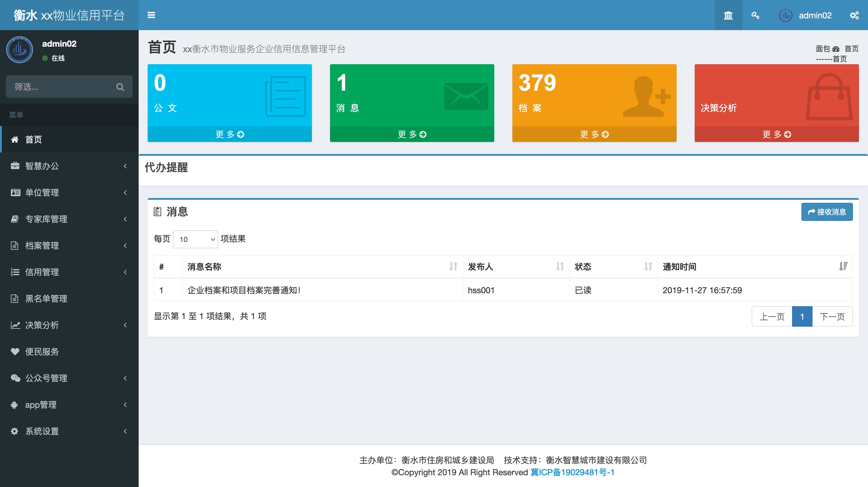Viewport: 868px width, 487px height.
Task: Go to 上一页 in pagination
Action: coord(772,316)
